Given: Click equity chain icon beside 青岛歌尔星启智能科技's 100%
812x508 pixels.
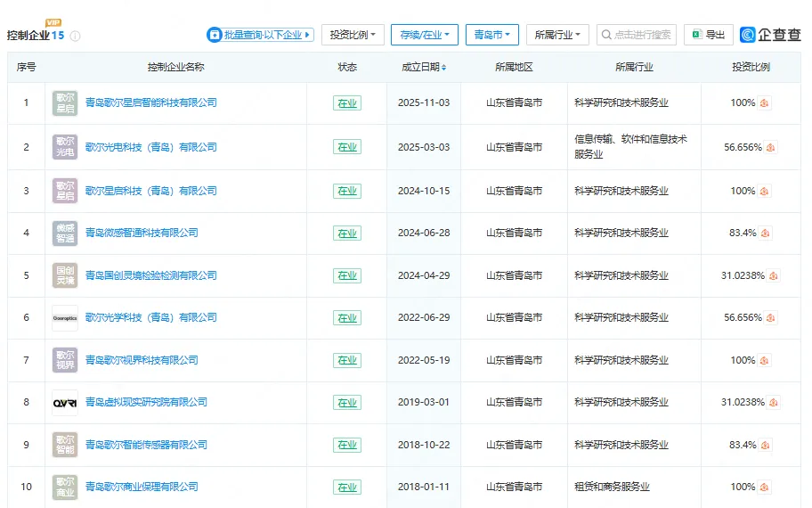Looking at the screenshot, I should pyautogui.click(x=765, y=103).
